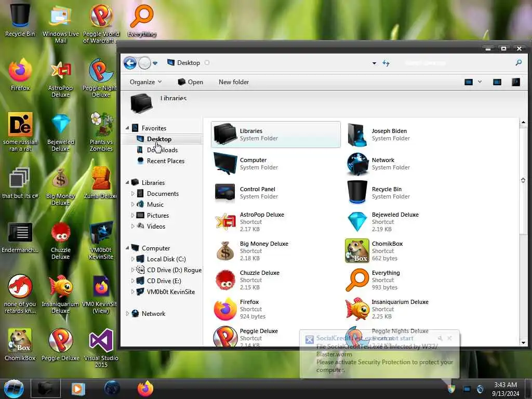The image size is (532, 399).
Task: Select ChomikBox desktop icon
Action: click(20, 344)
